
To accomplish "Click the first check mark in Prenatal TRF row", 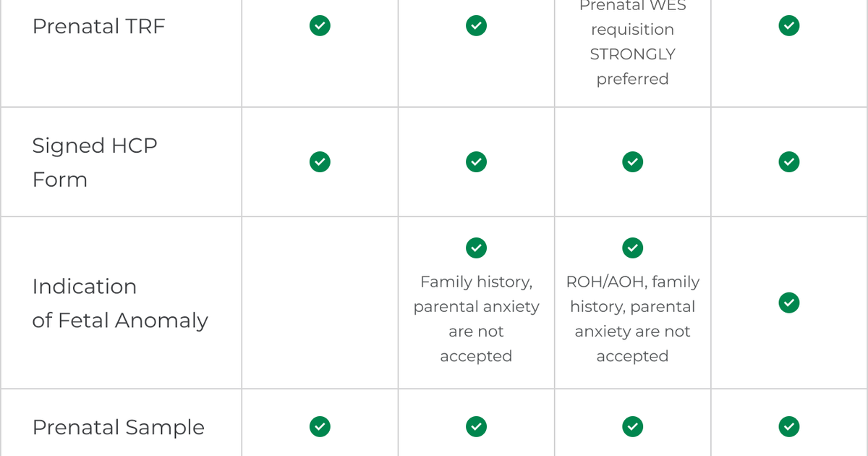I will (x=320, y=26).
